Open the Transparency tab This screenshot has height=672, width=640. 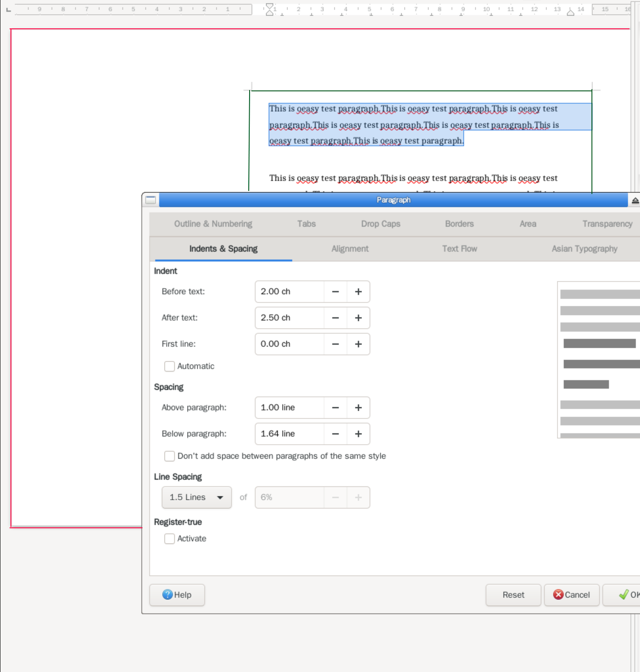[x=607, y=224]
